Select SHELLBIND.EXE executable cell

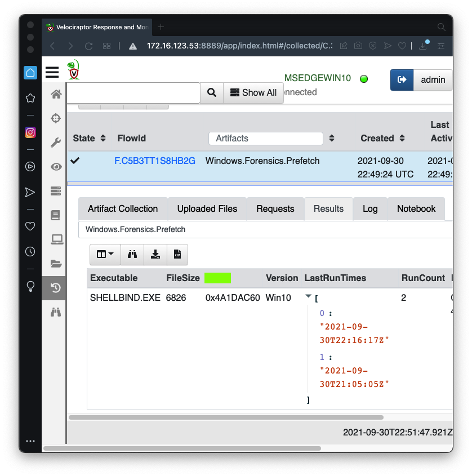point(125,298)
